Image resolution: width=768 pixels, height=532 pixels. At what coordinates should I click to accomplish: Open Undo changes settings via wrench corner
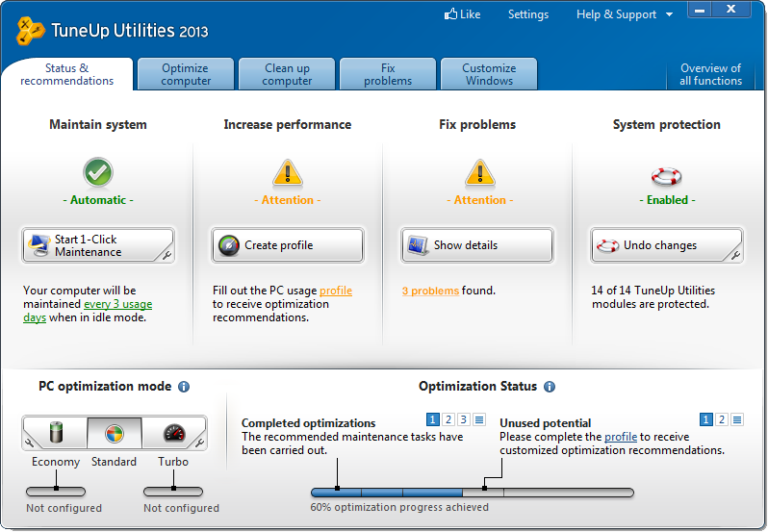[735, 255]
